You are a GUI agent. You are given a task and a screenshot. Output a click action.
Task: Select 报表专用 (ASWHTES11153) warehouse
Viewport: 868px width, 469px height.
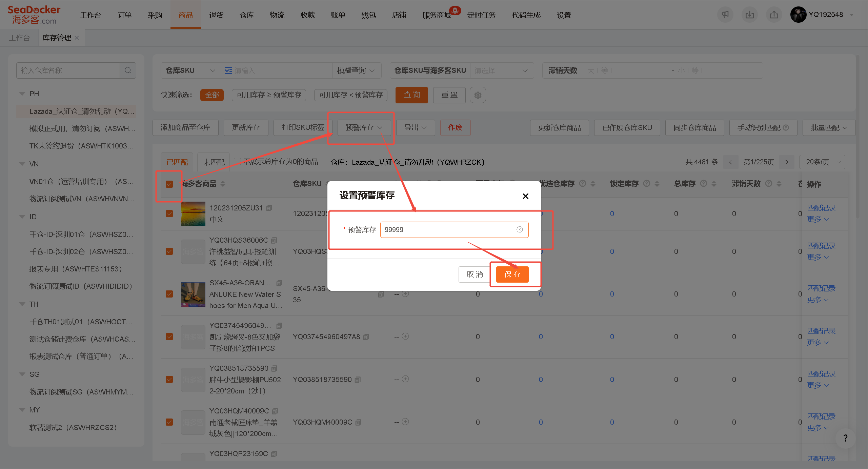pyautogui.click(x=76, y=269)
